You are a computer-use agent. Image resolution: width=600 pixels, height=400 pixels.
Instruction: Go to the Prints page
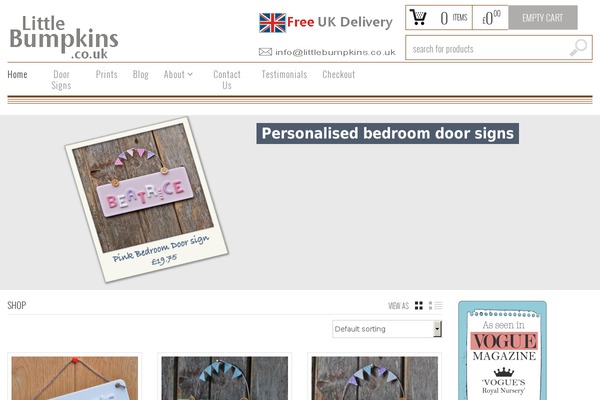pos(106,74)
